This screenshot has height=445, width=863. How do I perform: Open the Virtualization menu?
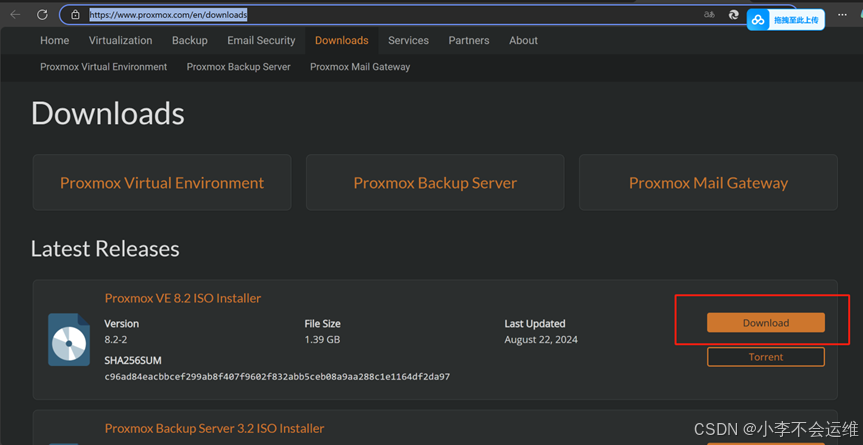[x=121, y=41]
